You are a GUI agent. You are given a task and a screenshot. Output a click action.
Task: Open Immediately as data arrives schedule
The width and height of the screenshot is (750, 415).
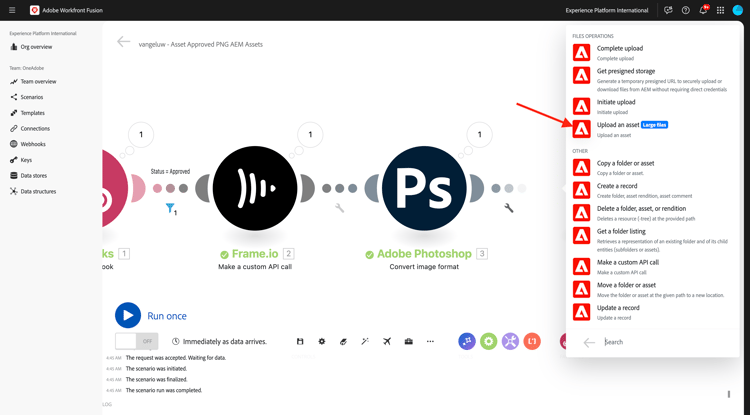coord(220,341)
